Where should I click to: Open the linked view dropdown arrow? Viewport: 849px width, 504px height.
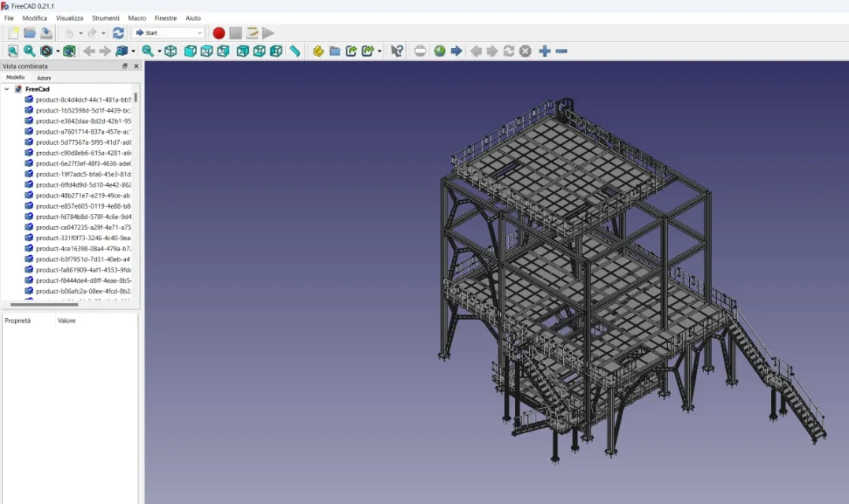133,51
